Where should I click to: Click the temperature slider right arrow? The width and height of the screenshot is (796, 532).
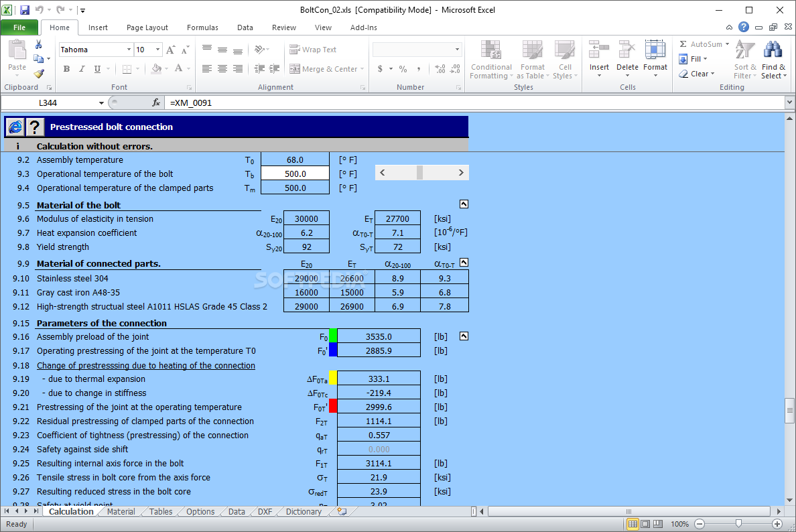(461, 173)
